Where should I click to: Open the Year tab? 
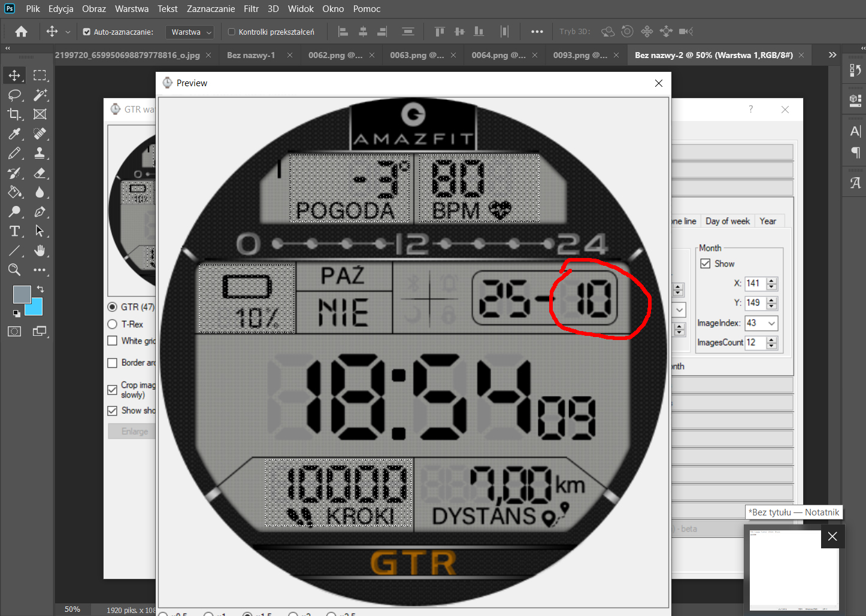[768, 221]
